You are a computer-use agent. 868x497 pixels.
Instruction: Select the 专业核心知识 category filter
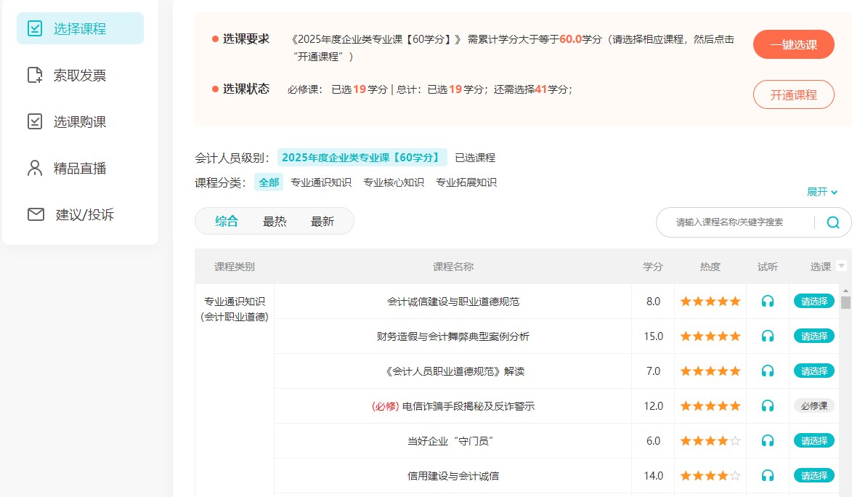[x=392, y=182]
